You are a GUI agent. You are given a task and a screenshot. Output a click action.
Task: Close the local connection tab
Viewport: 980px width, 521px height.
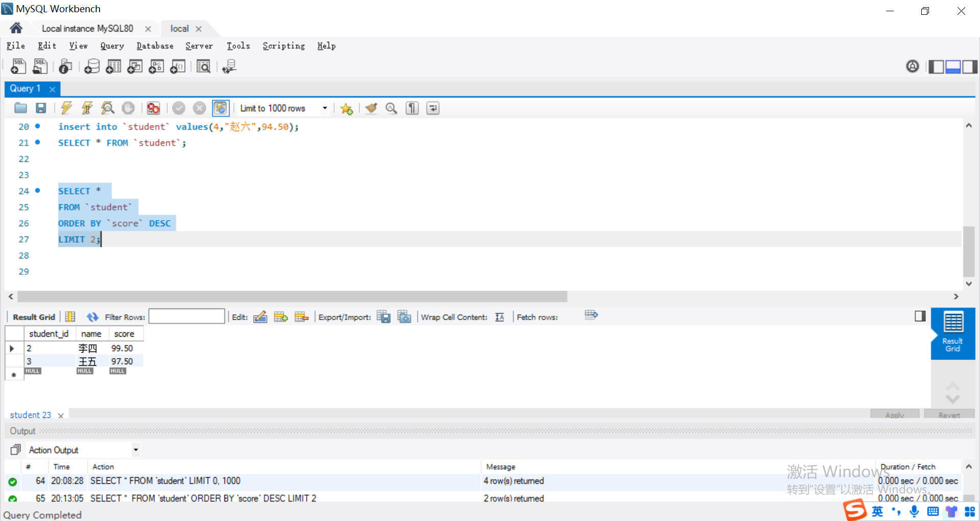click(199, 29)
